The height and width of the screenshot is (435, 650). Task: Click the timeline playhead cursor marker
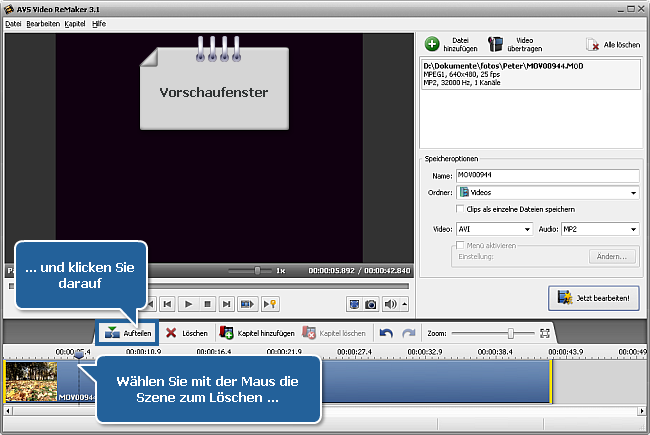click(79, 355)
